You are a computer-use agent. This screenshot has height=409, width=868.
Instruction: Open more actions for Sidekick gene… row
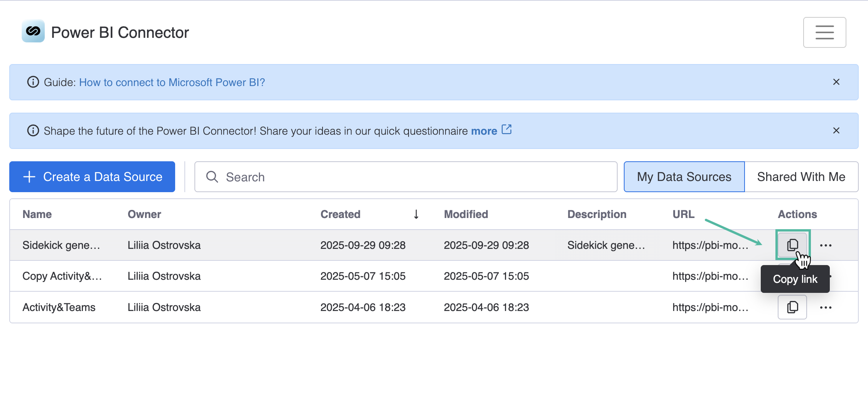[x=826, y=245]
